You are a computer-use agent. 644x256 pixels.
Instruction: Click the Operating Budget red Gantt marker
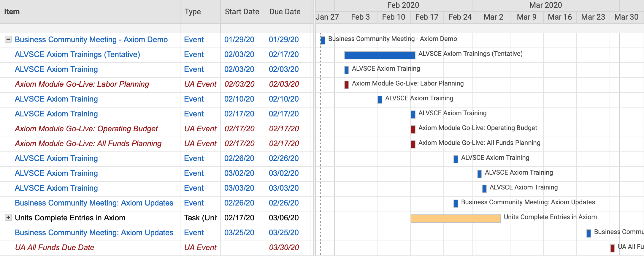click(x=413, y=129)
